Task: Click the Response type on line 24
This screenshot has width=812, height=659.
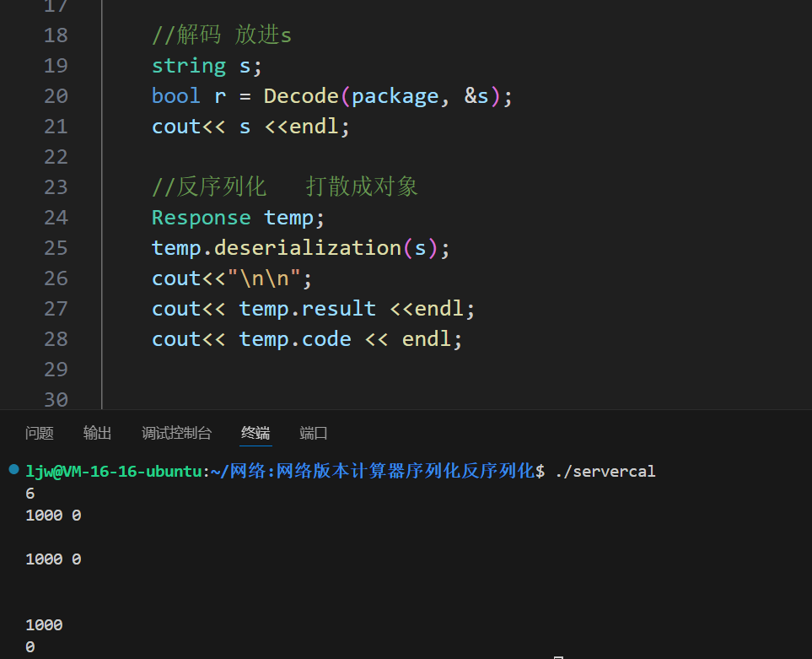Action: pos(201,218)
